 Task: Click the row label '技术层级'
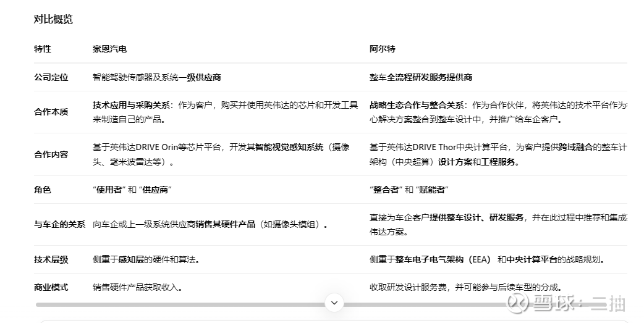[x=51, y=259]
